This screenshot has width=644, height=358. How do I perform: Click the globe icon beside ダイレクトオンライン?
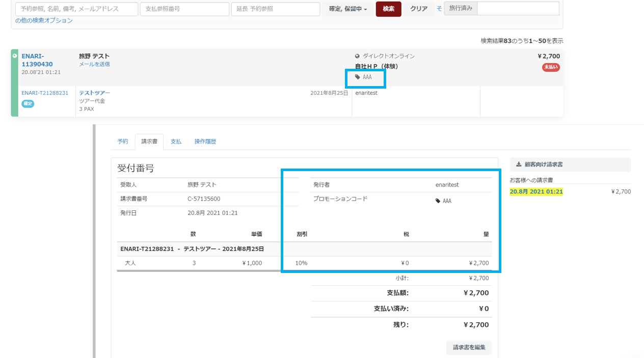pyautogui.click(x=357, y=56)
